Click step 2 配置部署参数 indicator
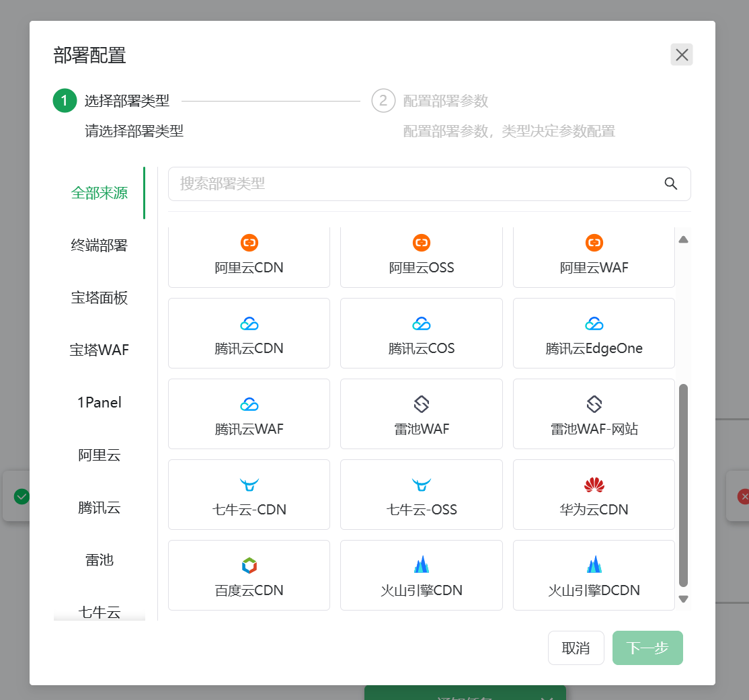 383,101
